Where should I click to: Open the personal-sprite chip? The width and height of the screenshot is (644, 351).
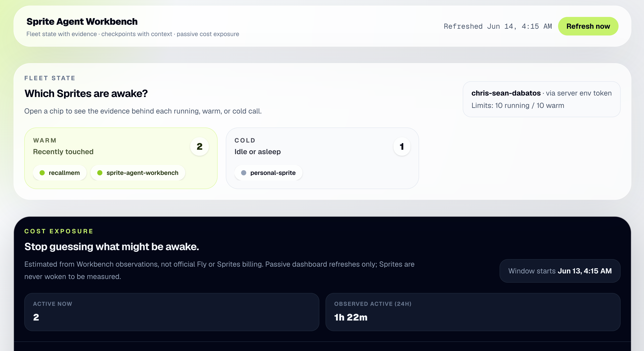268,173
